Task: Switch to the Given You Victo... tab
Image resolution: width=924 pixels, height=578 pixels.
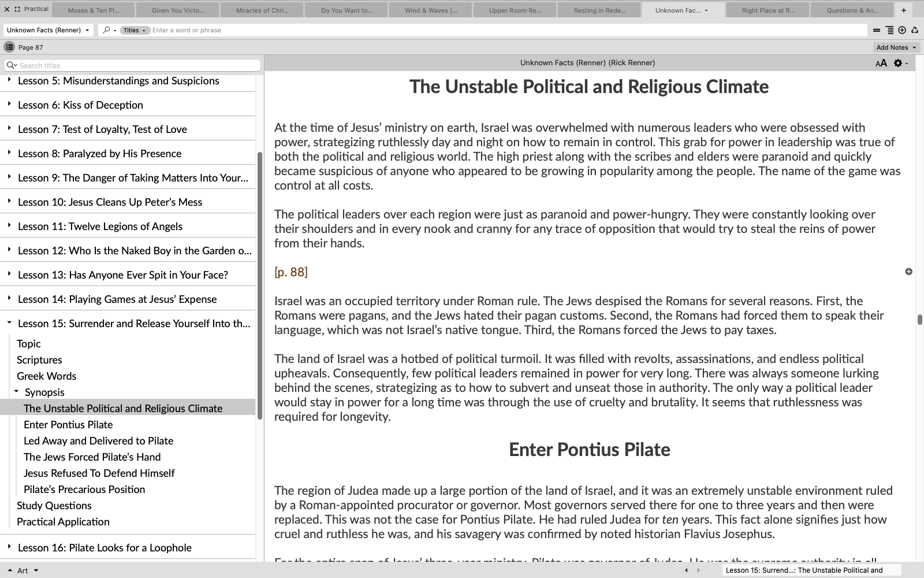Action: coord(178,10)
